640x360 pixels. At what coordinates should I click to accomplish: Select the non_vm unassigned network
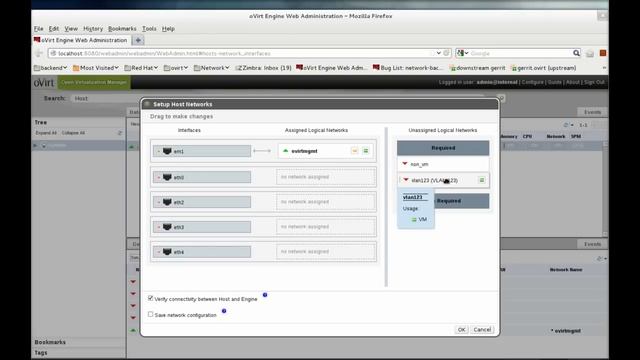click(x=443, y=164)
